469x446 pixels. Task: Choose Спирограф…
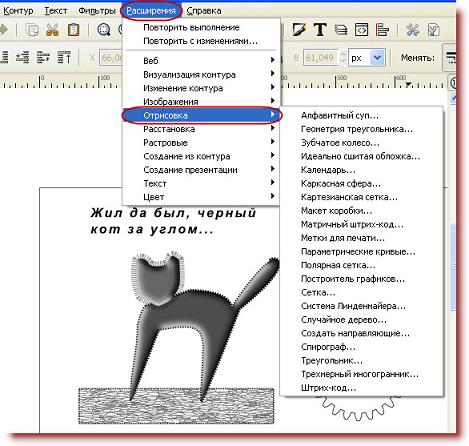click(362, 347)
